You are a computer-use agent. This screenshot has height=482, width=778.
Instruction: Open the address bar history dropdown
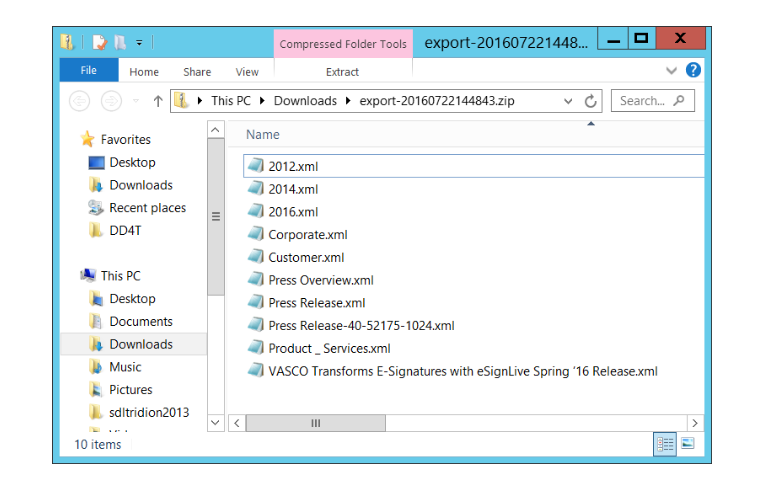pyautogui.click(x=568, y=101)
